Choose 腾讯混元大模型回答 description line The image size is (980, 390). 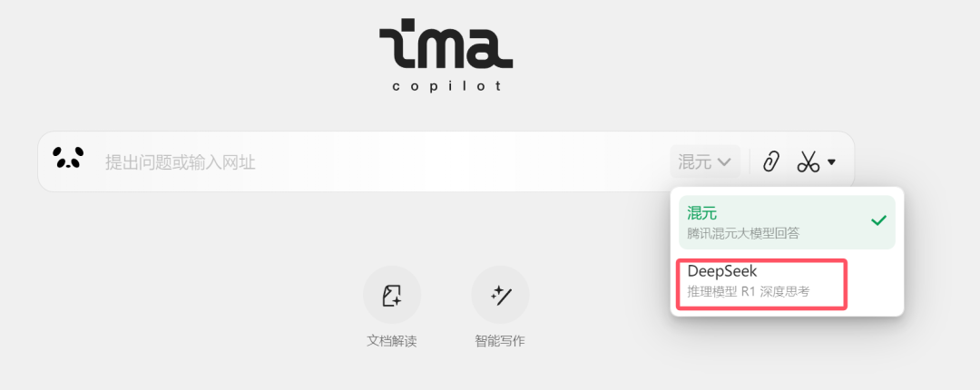point(743,234)
